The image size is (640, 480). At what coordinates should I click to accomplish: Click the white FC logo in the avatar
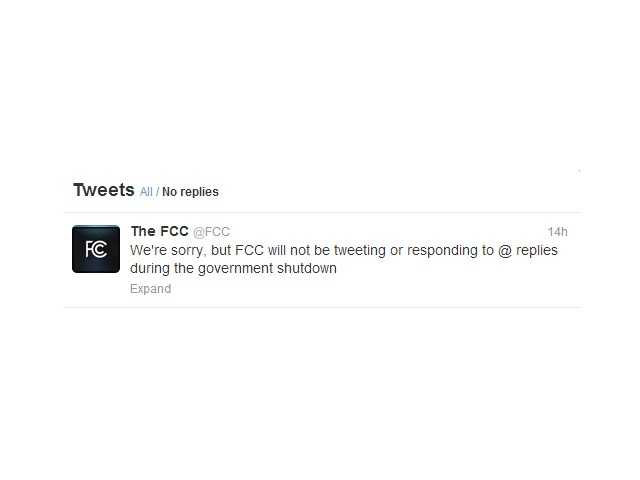click(96, 249)
